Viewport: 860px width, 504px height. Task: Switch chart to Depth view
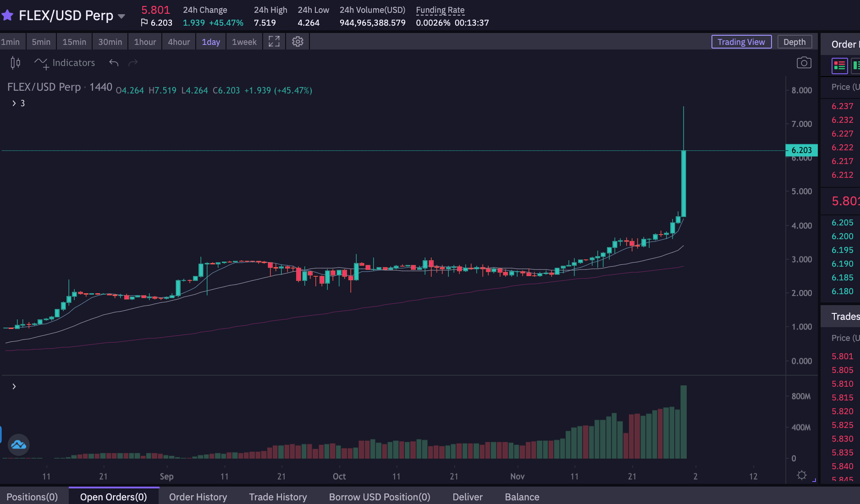tap(794, 42)
